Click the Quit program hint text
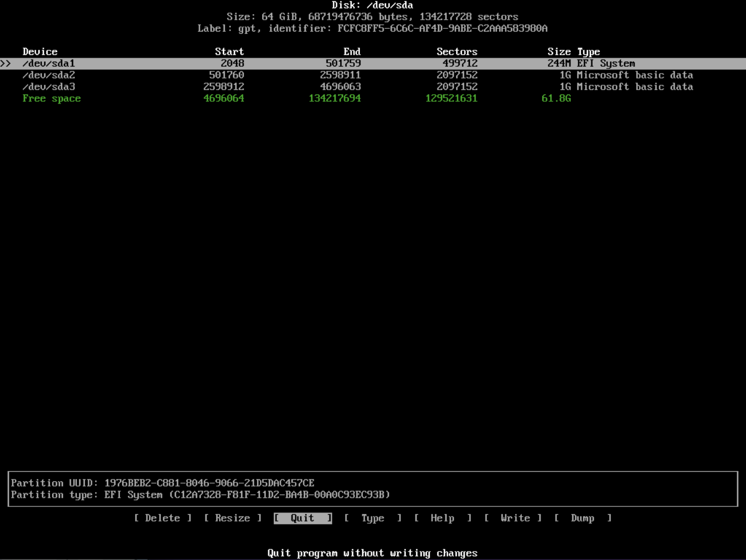 pos(372,553)
